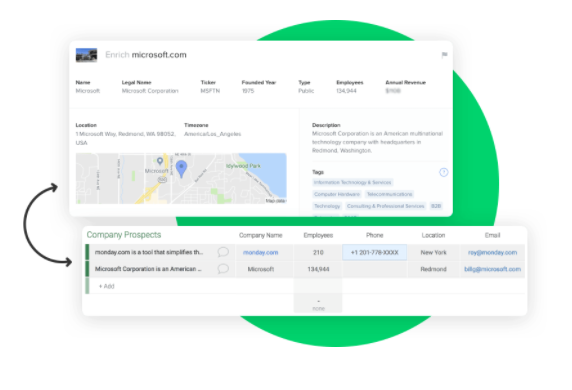Click the small Microsoft location marker on map
The width and height of the screenshot is (572, 390).
tap(160, 161)
